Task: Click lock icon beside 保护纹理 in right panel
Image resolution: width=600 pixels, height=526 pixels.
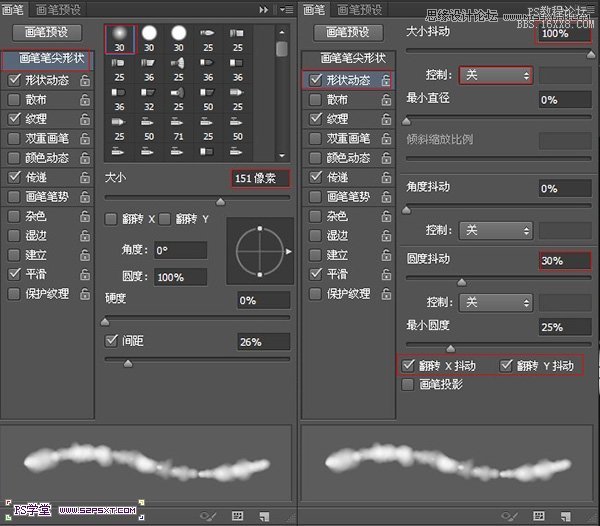Action: (386, 294)
